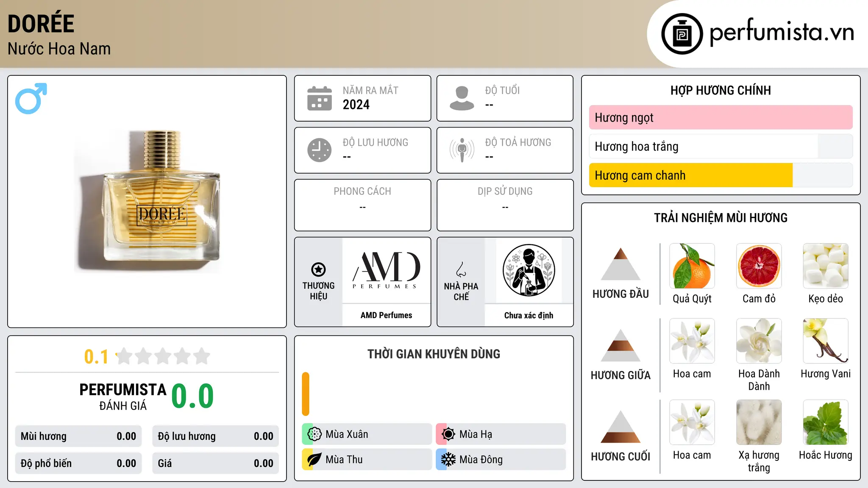Image resolution: width=868 pixels, height=488 pixels.
Task: Open the perfumista.vn site name
Action: (782, 32)
